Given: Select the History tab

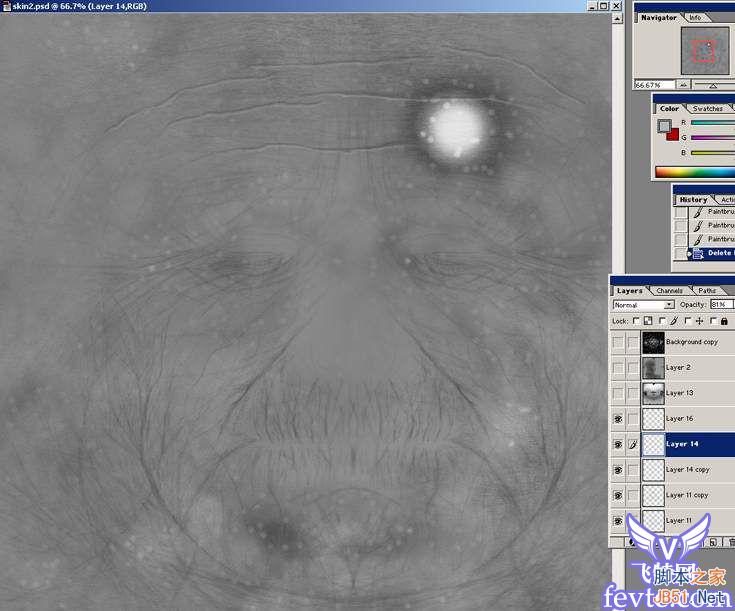Looking at the screenshot, I should 693,200.
